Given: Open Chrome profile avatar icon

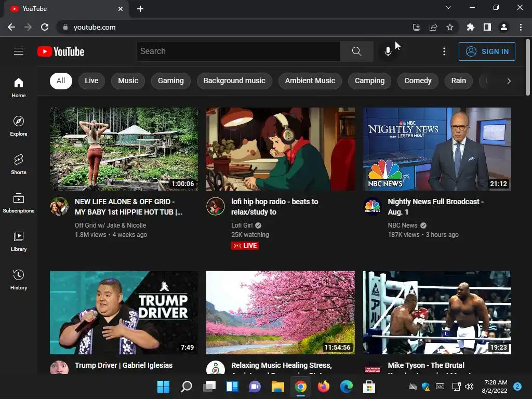Looking at the screenshot, I should click(x=504, y=27).
